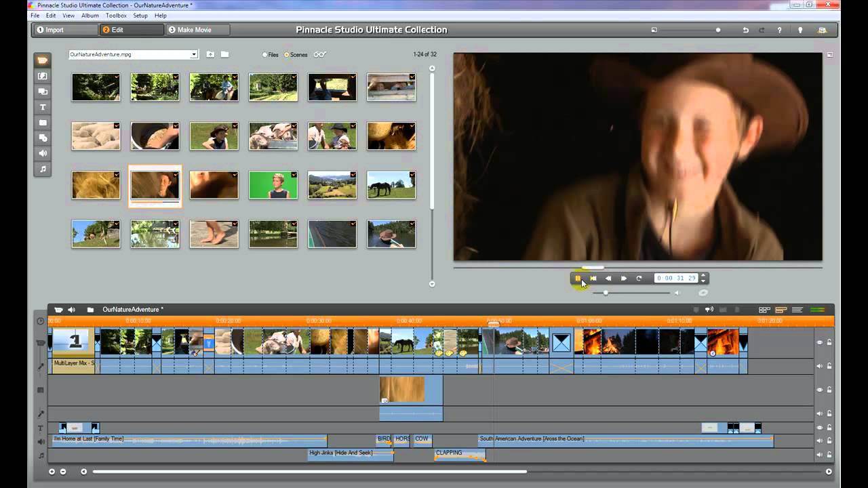The width and height of the screenshot is (868, 488).
Task: Open the Montage Themes album tab
Action: click(x=43, y=91)
